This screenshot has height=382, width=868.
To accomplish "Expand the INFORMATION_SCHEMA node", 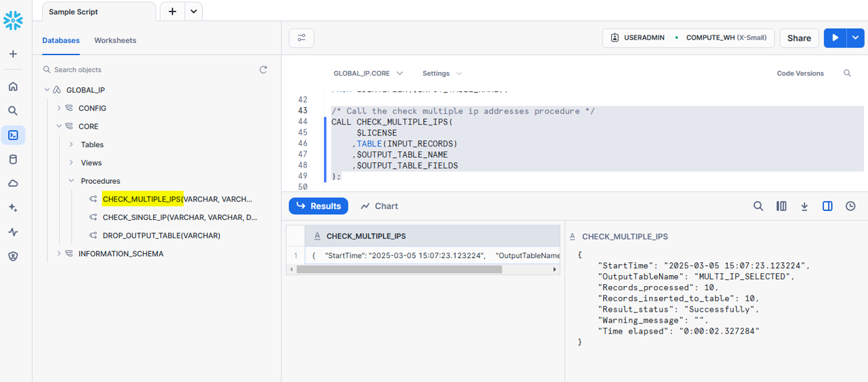I will pos(59,253).
